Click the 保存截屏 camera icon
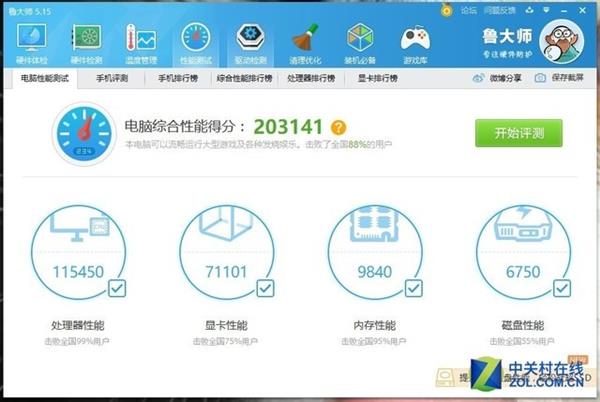This screenshot has height=402, width=600. pos(540,78)
